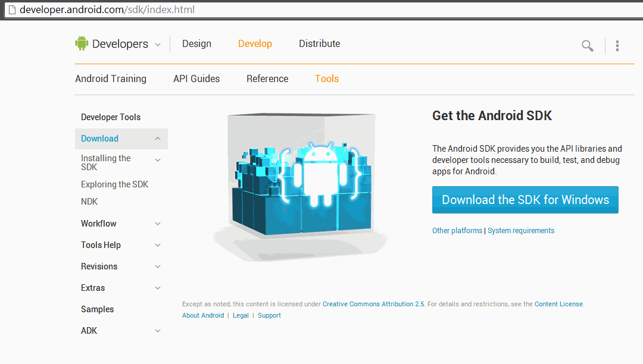This screenshot has height=364, width=643.
Task: Expand the Workflow sidebar section
Action: coord(158,224)
